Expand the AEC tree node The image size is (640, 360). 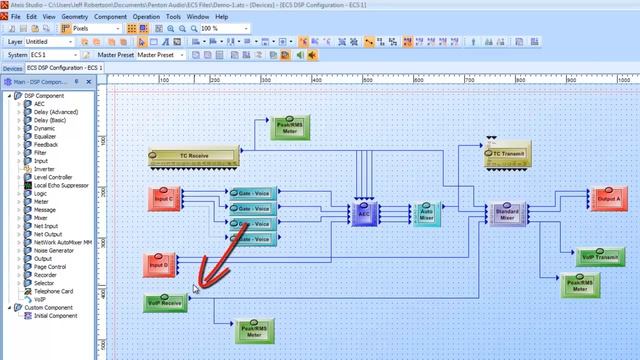[x=19, y=104]
